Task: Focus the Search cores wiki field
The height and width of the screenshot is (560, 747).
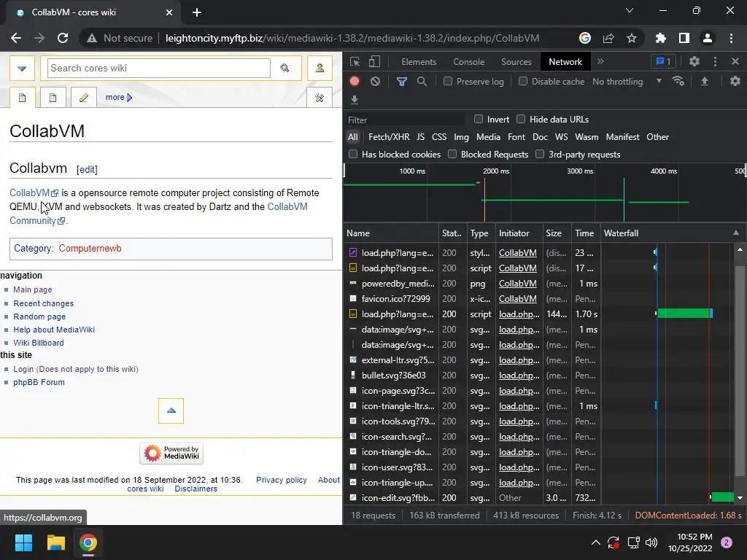Action: pyautogui.click(x=158, y=68)
